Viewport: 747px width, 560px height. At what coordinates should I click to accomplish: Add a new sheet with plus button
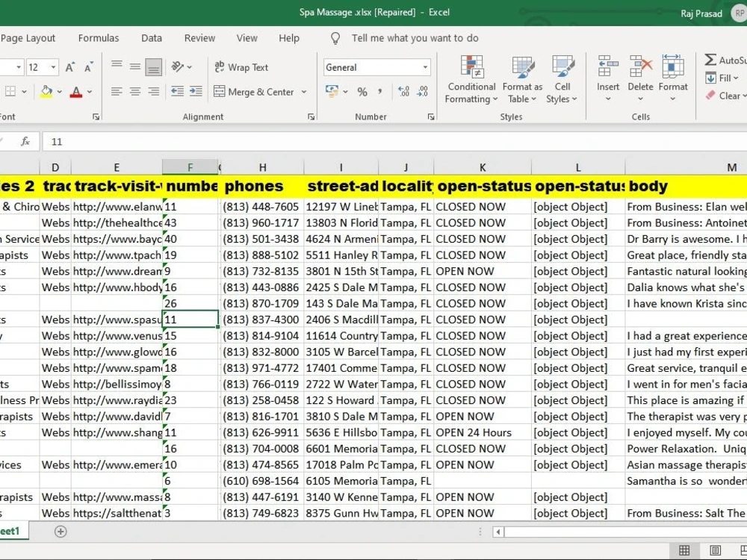[x=61, y=532]
